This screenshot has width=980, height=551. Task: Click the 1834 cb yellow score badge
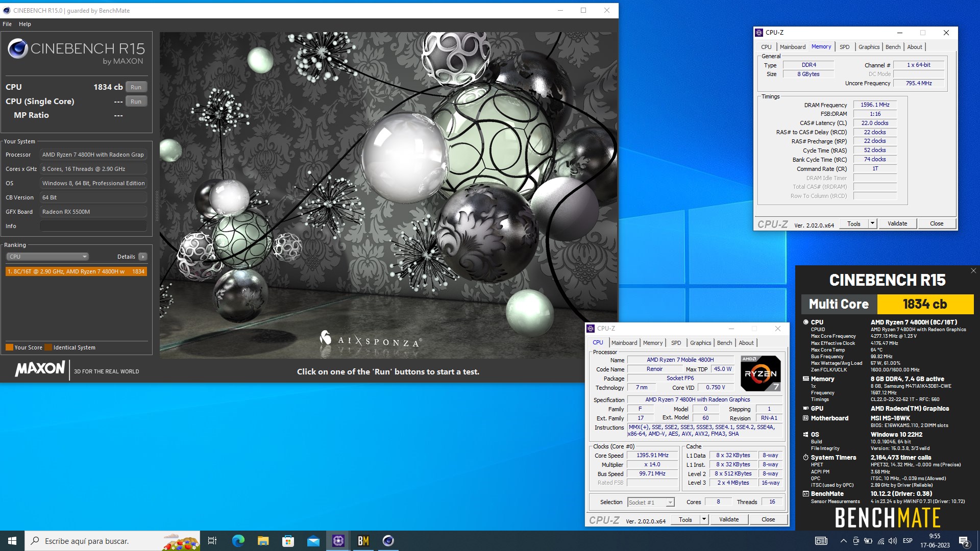click(x=925, y=304)
